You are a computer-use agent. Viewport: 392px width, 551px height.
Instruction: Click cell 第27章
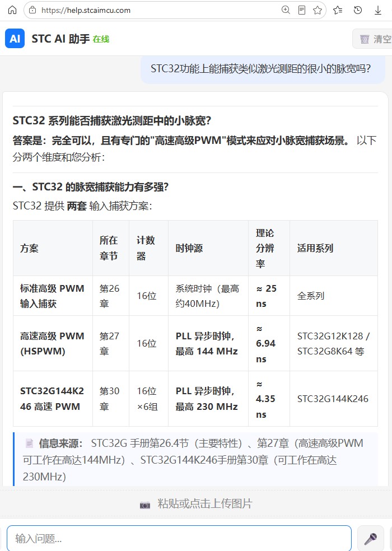tap(111, 343)
